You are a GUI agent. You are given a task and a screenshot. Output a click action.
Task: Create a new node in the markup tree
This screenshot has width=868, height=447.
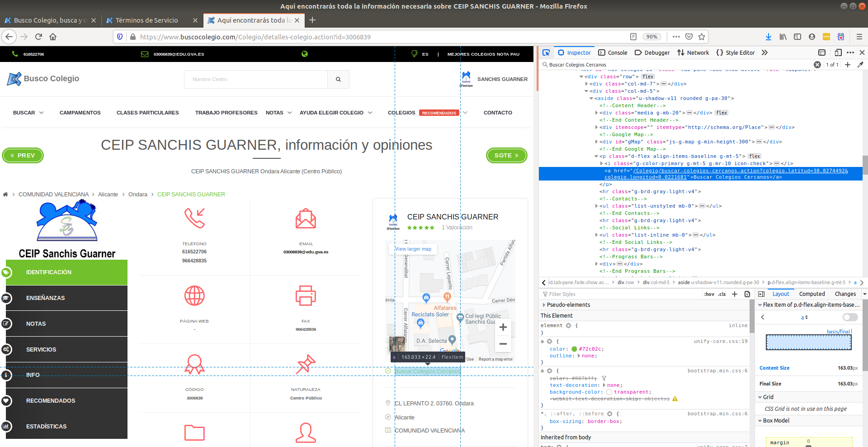(848, 65)
